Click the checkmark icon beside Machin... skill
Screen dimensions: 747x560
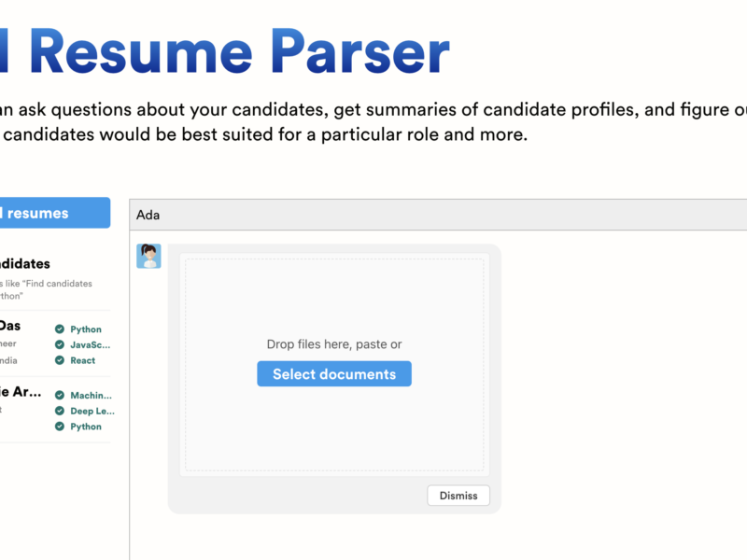tap(60, 396)
